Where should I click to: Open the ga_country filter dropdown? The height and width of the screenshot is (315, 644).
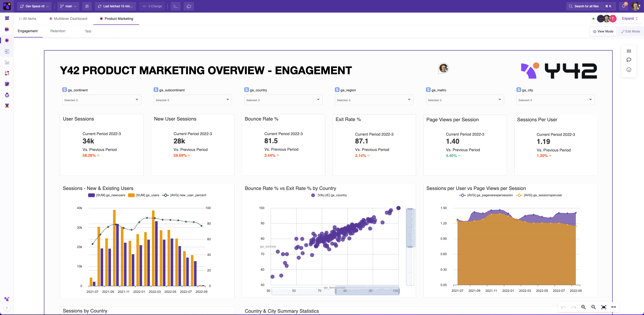283,100
